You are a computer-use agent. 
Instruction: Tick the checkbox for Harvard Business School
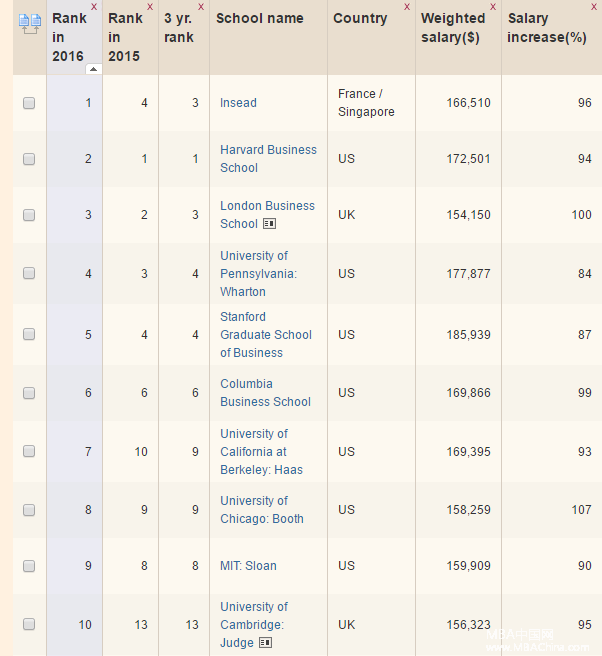click(29, 159)
